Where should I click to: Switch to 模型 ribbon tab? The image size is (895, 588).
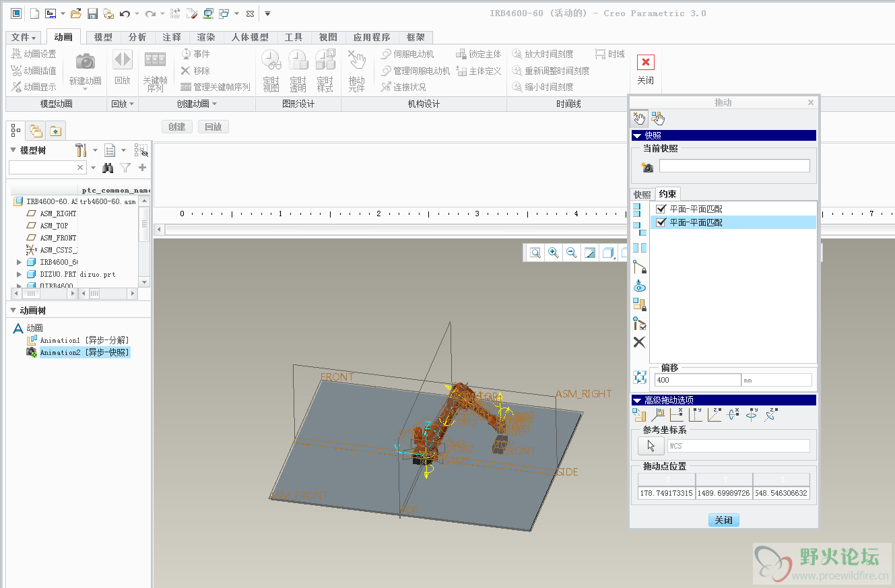point(103,37)
